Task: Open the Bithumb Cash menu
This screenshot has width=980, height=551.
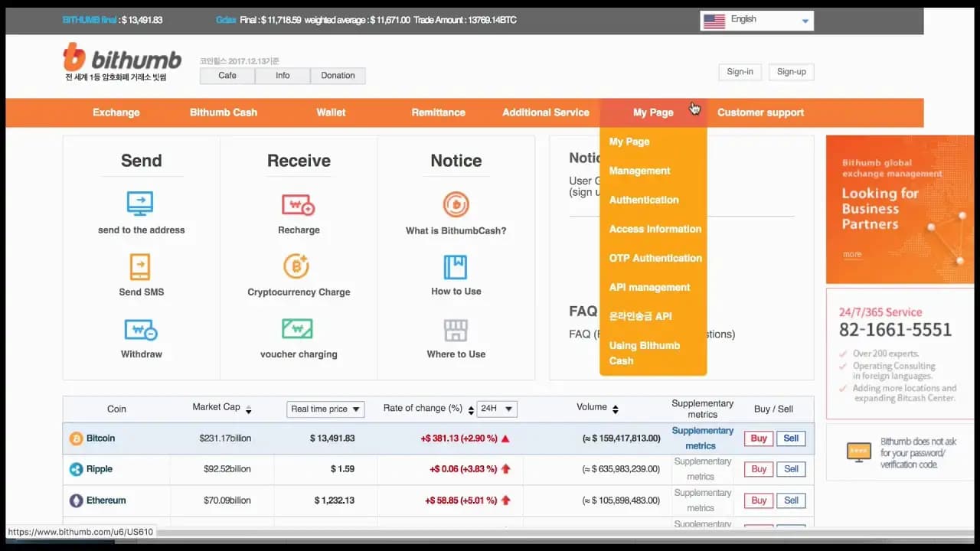Action: [224, 112]
